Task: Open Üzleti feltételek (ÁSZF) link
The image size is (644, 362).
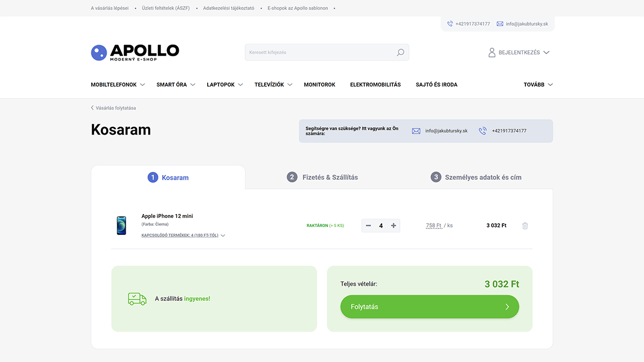Action: tap(165, 9)
